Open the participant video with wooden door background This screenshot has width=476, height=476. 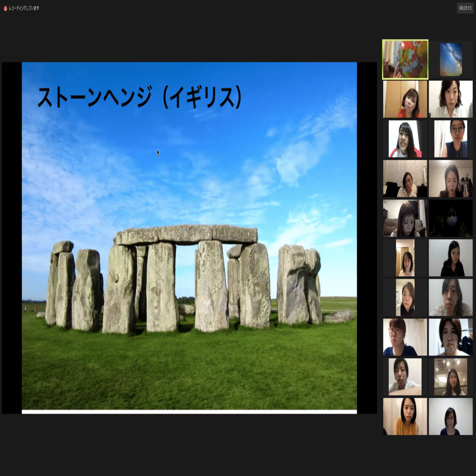click(x=405, y=258)
